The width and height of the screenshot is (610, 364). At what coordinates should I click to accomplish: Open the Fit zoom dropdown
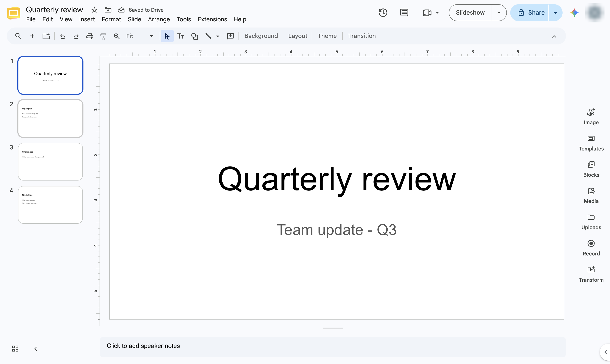tap(140, 36)
